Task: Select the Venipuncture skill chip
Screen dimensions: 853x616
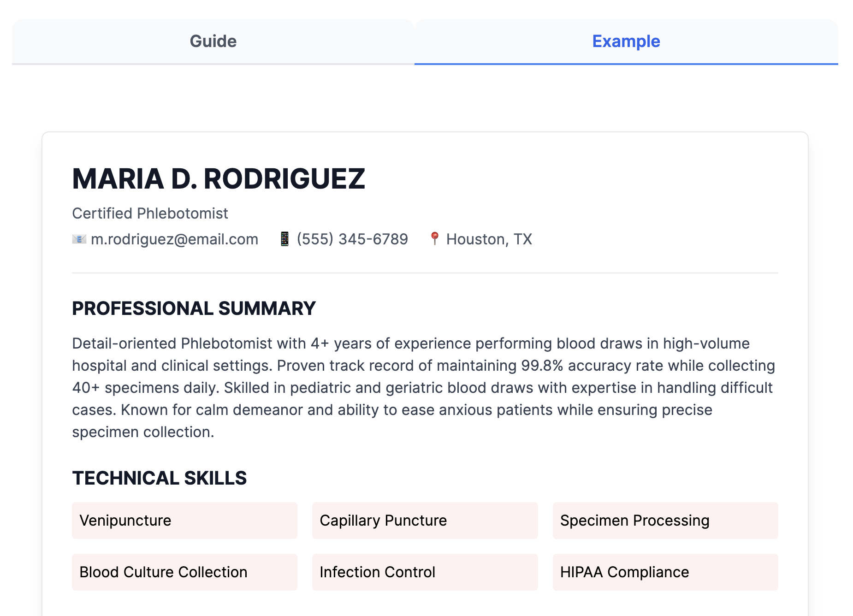Action: coord(184,521)
